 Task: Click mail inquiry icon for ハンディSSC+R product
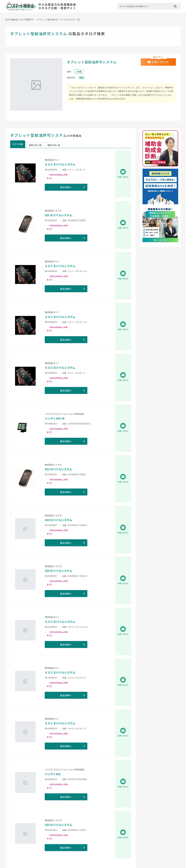tap(123, 426)
